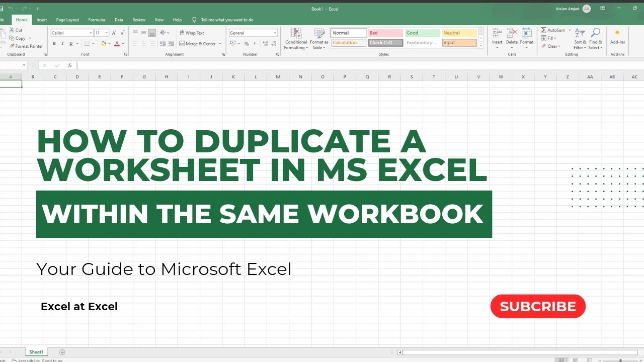Open Sort & Filter
Viewport: 644px width, 362px height.
(580, 39)
